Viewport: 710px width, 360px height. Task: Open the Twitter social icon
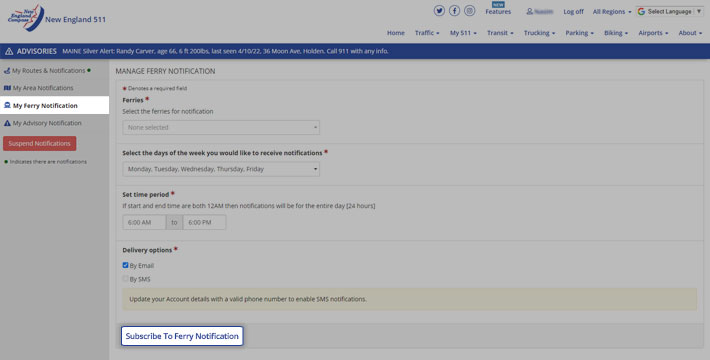439,11
